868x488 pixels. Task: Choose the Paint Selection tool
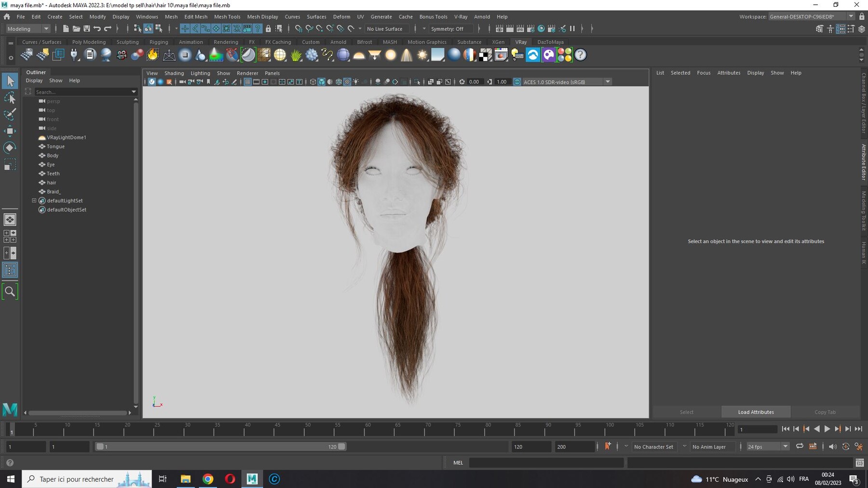pyautogui.click(x=10, y=115)
